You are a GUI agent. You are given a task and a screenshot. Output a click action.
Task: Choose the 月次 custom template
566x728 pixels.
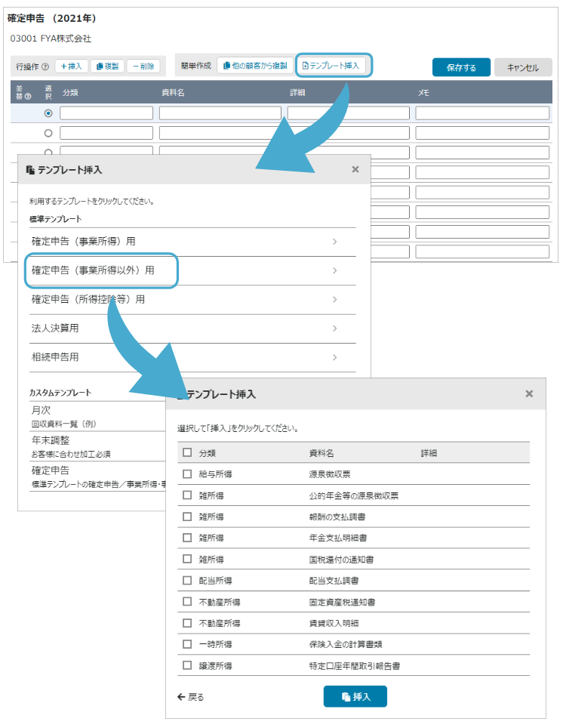(x=41, y=410)
